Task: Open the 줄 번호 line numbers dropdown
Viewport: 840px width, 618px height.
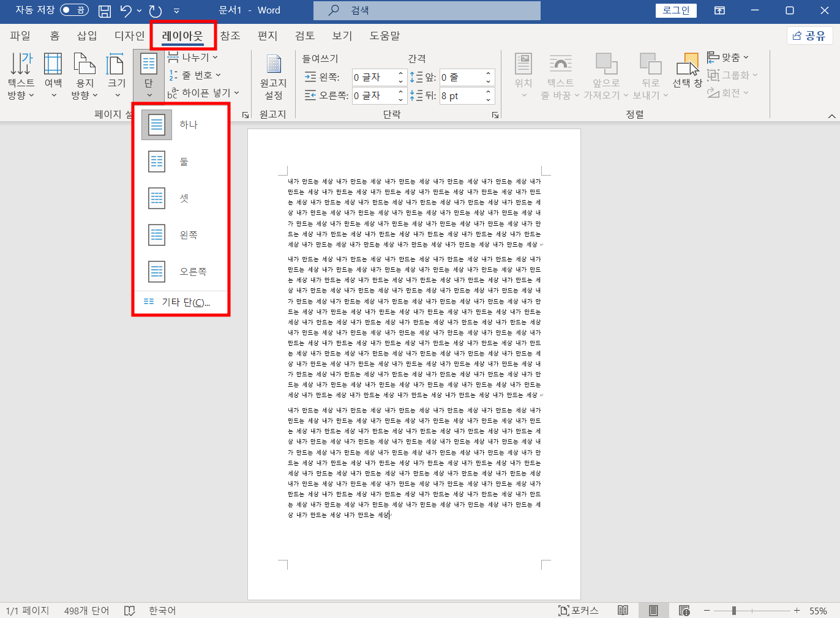Action: (195, 75)
